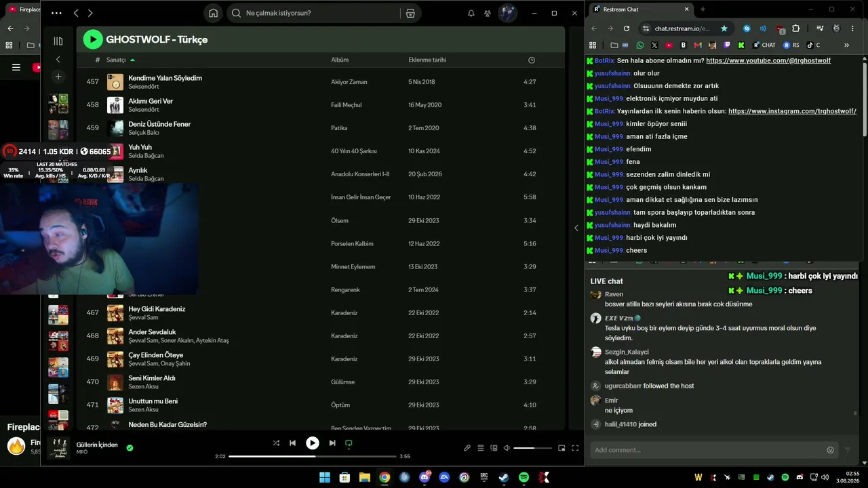Open WhatsApp bookmark

[x=640, y=45]
